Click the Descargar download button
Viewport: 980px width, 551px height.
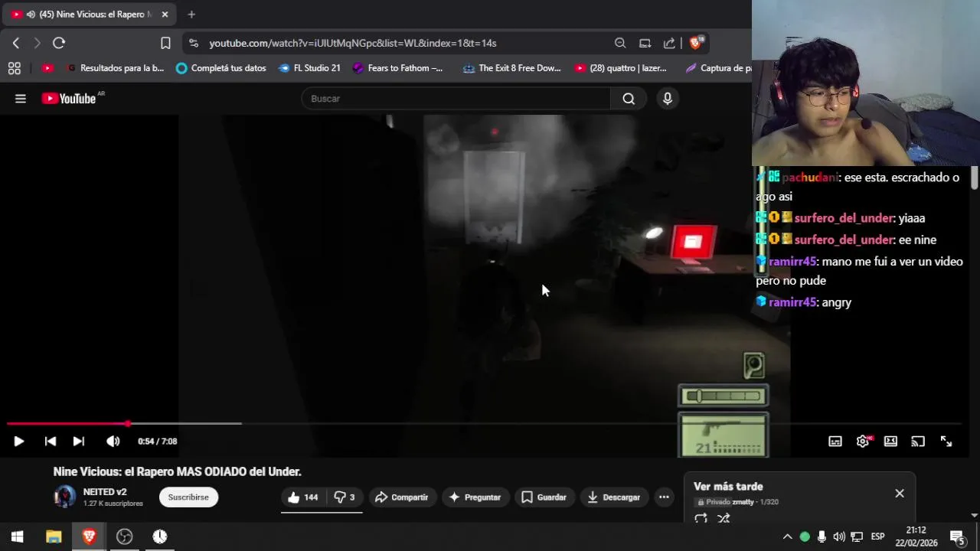(x=613, y=497)
